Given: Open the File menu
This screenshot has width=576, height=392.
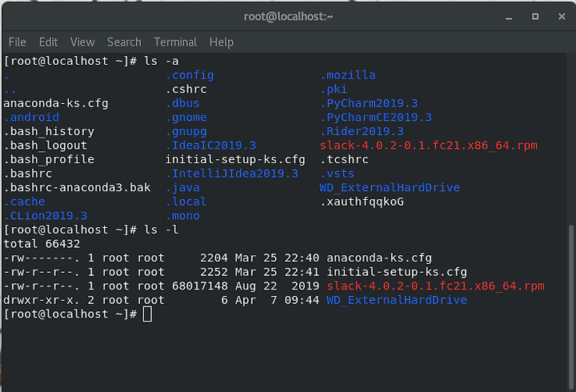Looking at the screenshot, I should click(x=18, y=42).
